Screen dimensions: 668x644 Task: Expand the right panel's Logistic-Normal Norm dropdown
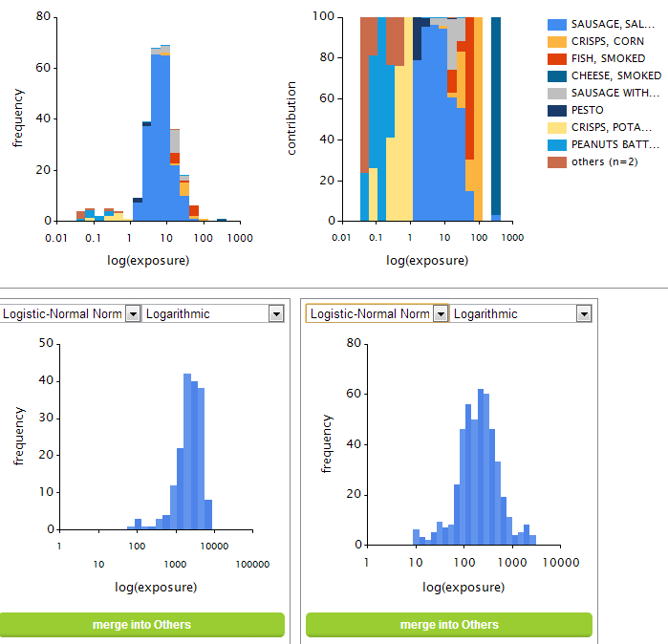(441, 313)
